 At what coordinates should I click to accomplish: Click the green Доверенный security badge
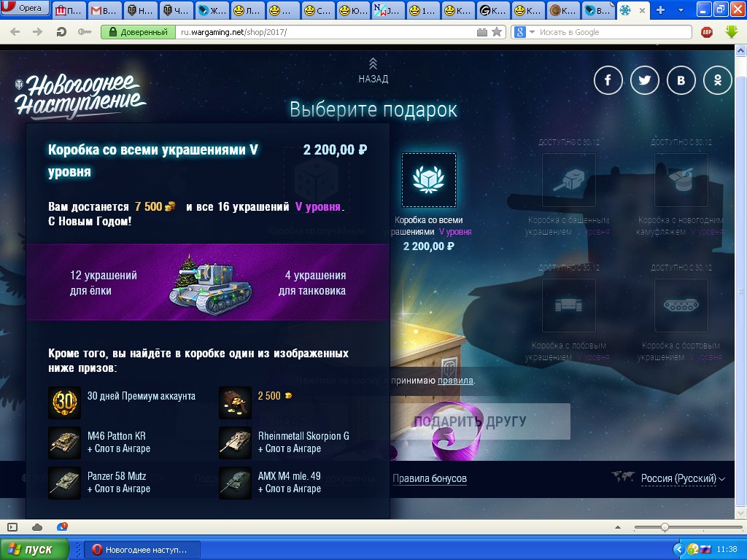(x=138, y=32)
